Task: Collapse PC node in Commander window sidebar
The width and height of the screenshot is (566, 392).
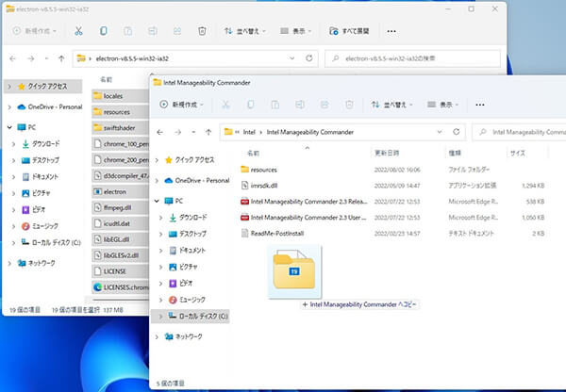Action: click(x=157, y=201)
